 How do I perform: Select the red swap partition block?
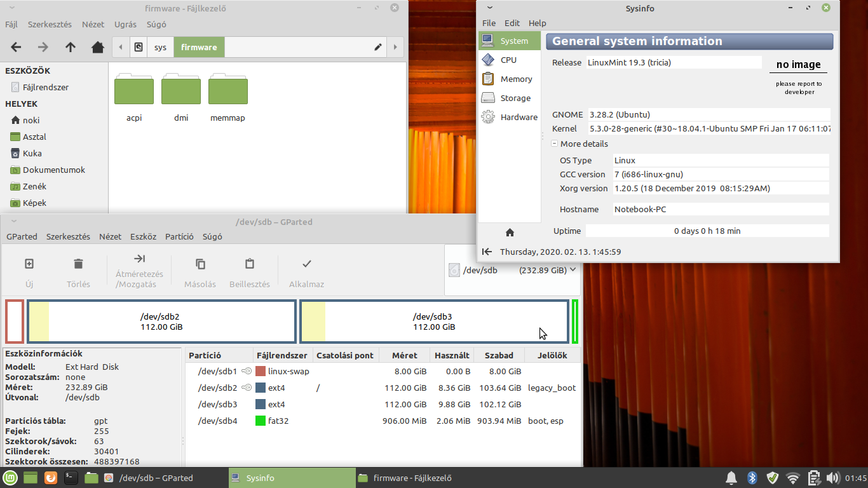coord(15,322)
